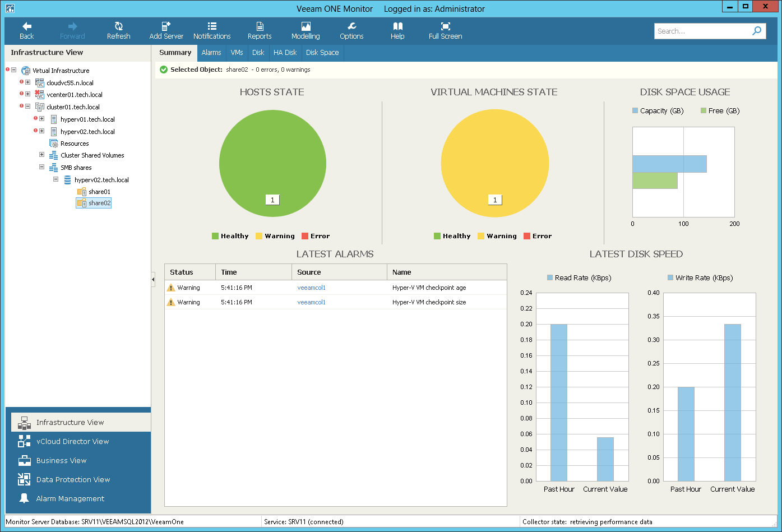The height and width of the screenshot is (532, 782).
Task: Click the Forward arrow icon
Action: pyautogui.click(x=72, y=26)
